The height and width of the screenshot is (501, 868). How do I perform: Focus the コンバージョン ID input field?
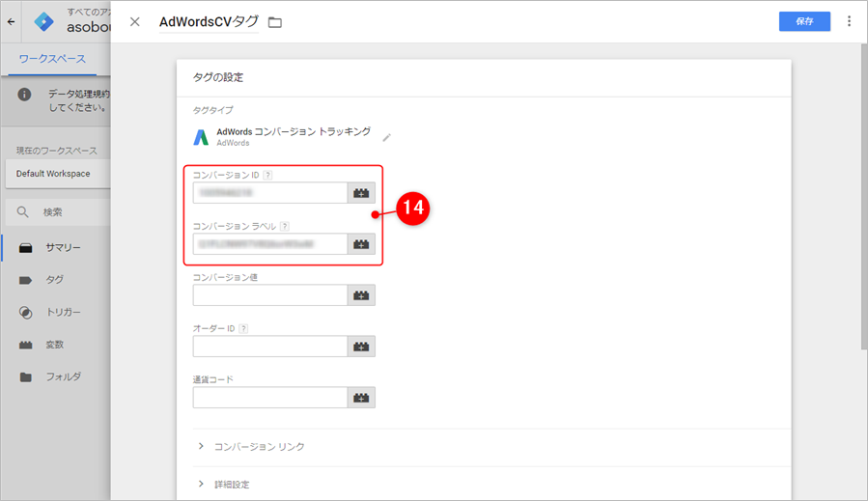(270, 193)
